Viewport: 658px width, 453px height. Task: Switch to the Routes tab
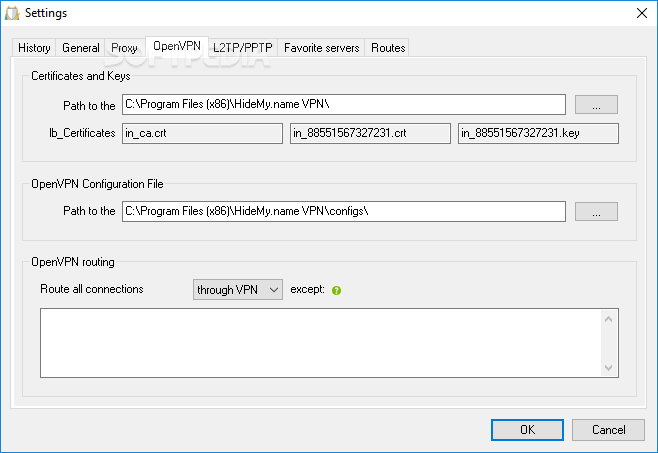[x=388, y=48]
